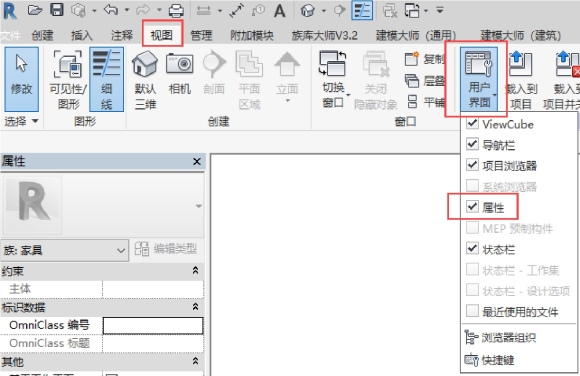The image size is (580, 376).
Task: Collapse the Constraints (约束) section
Action: (x=195, y=271)
